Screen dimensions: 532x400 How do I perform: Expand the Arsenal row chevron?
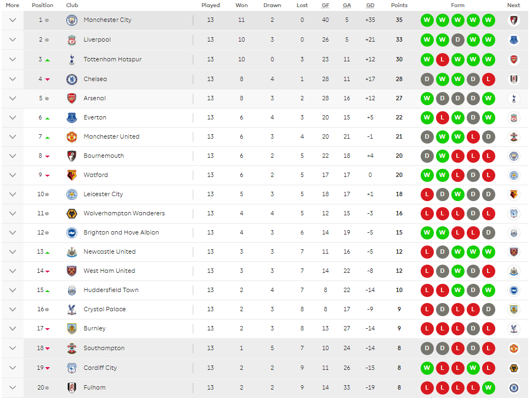pos(13,98)
